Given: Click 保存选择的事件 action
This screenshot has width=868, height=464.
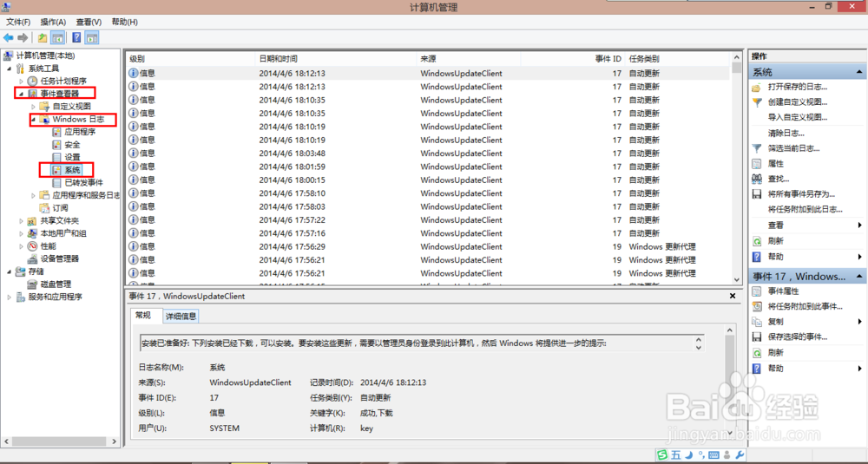Looking at the screenshot, I should click(x=797, y=337).
